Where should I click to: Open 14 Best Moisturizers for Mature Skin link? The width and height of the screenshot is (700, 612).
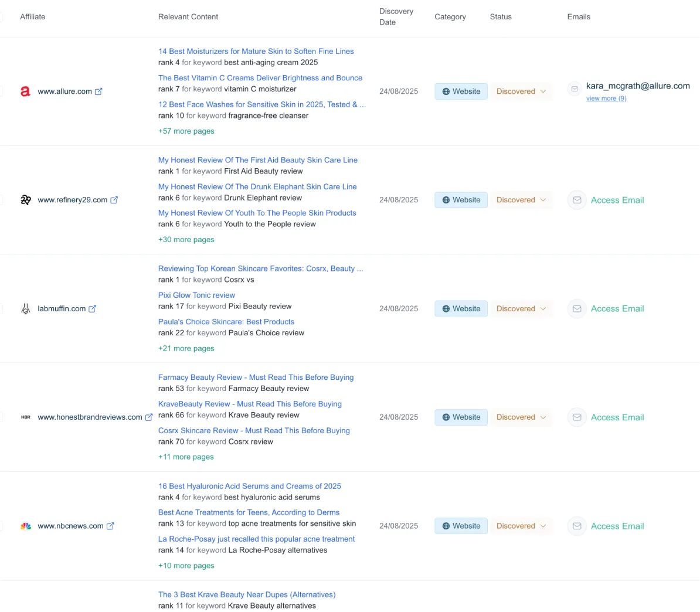tap(256, 52)
